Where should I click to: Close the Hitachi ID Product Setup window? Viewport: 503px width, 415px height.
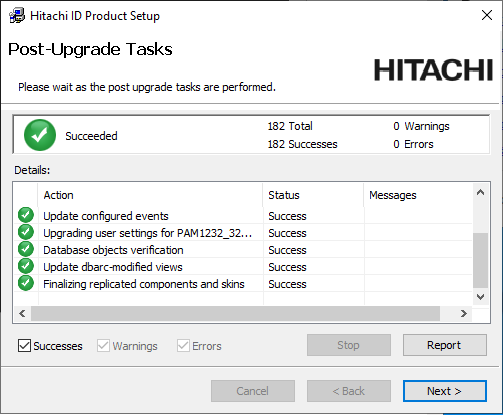[487, 15]
